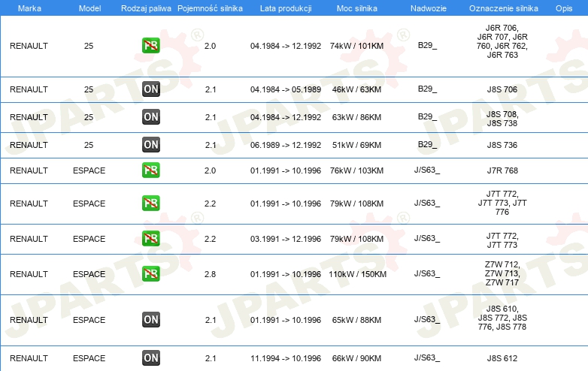Click model 25 in the J8S 736 row
588x371 pixels.
pos(89,145)
